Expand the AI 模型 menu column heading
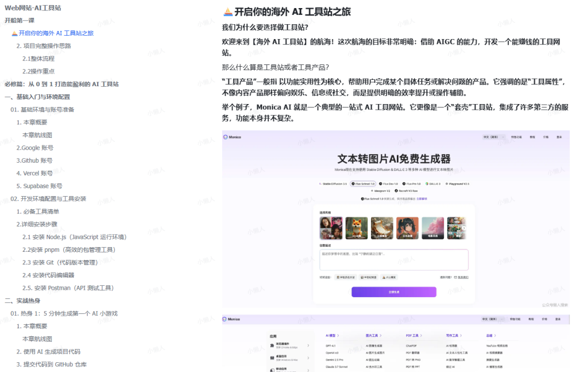The image size is (588, 372). click(332, 336)
